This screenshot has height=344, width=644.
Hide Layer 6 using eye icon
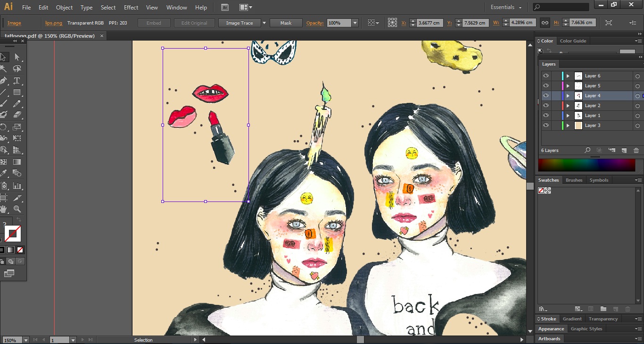coord(546,76)
